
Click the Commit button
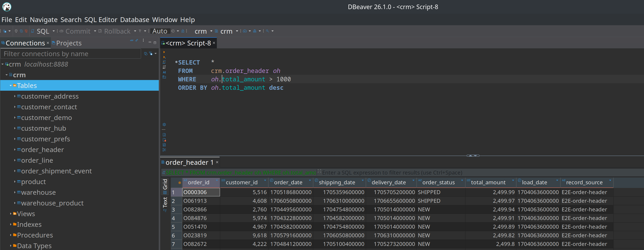point(75,31)
